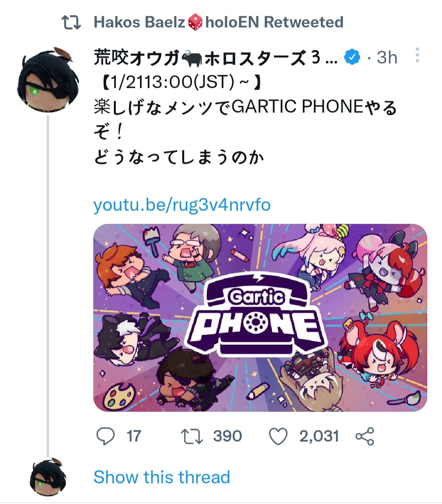This screenshot has height=504, width=442.
Task: Click the 3h timestamp
Action: (387, 57)
